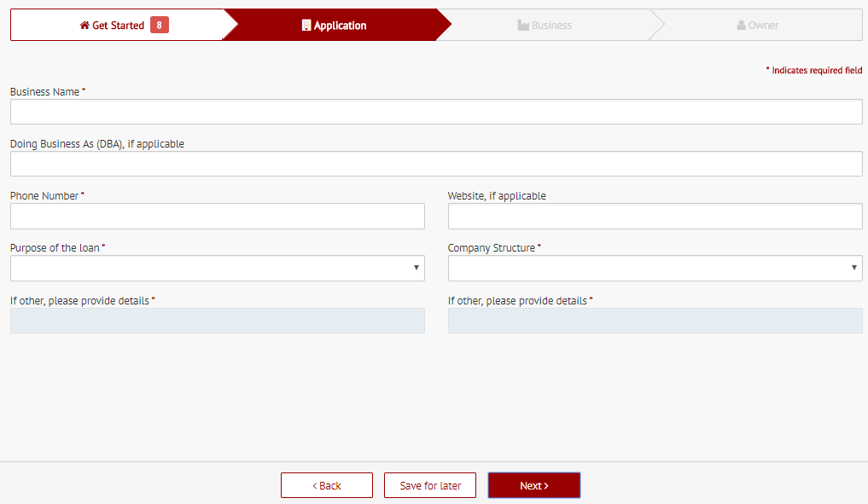Select the Application step label

pyautogui.click(x=340, y=26)
